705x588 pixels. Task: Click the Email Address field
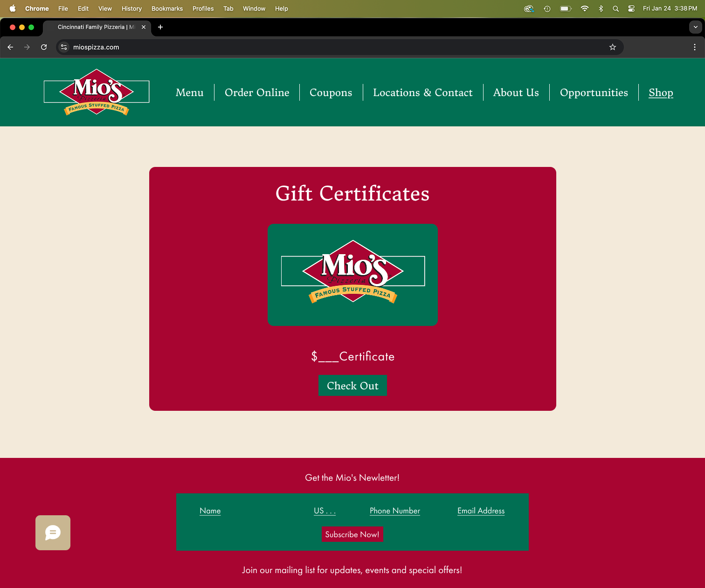pyautogui.click(x=481, y=511)
